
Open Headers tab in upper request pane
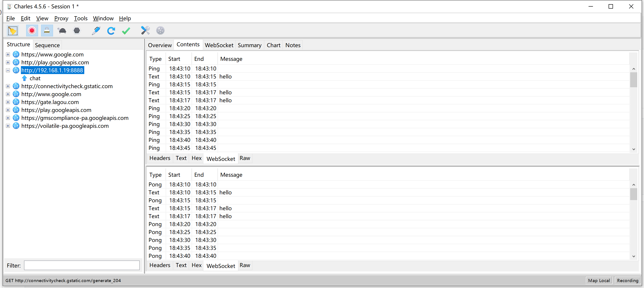[160, 158]
